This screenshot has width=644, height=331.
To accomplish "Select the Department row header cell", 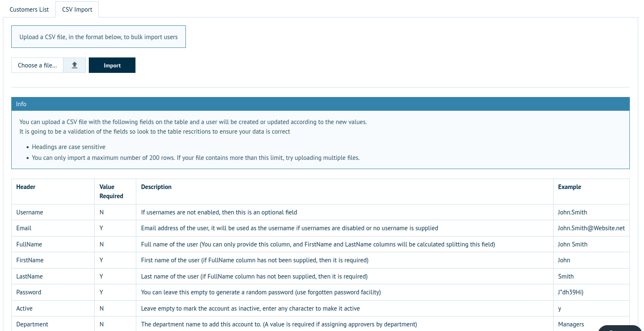I will click(32, 324).
